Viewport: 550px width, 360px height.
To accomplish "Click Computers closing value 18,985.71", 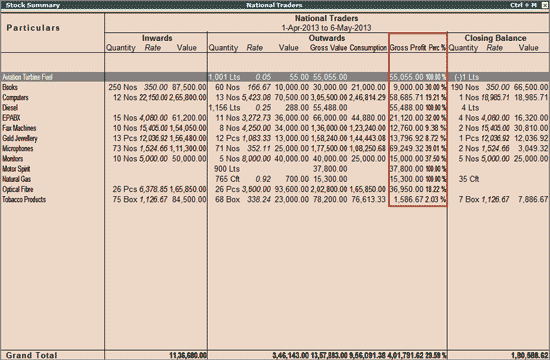I will (x=531, y=97).
